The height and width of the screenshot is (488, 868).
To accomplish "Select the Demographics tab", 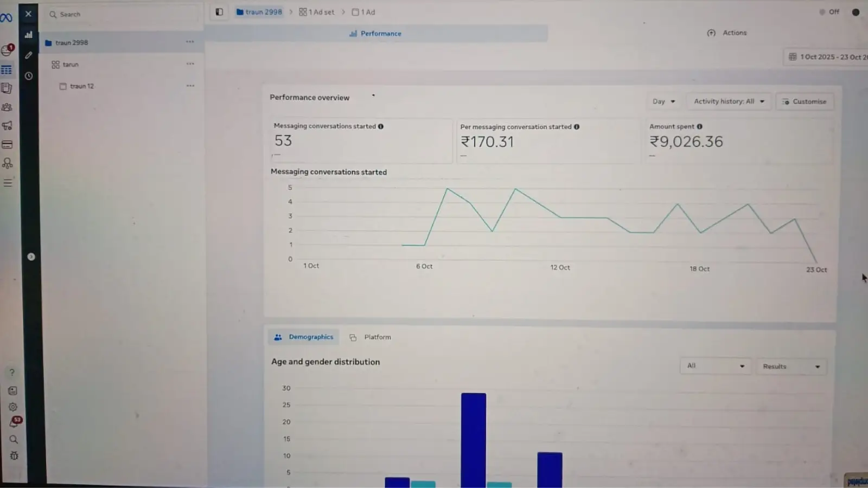I will pyautogui.click(x=304, y=337).
